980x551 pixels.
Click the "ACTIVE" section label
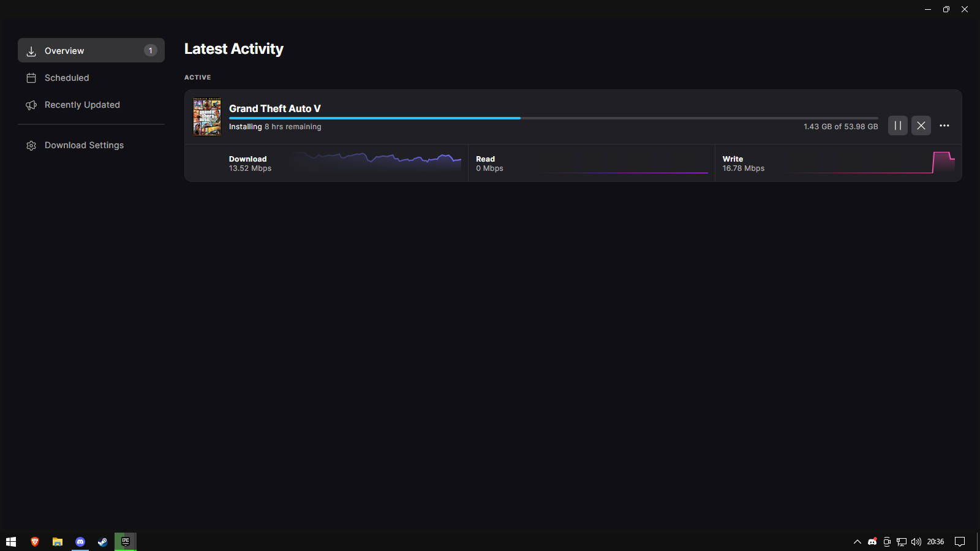pyautogui.click(x=198, y=78)
